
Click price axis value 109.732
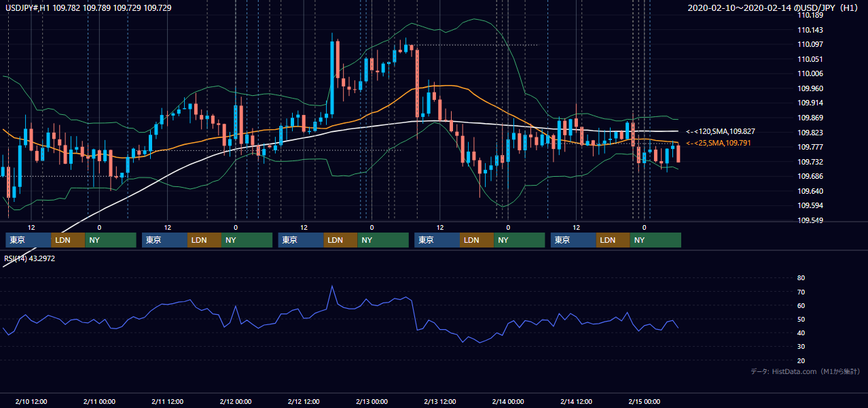[x=811, y=162]
